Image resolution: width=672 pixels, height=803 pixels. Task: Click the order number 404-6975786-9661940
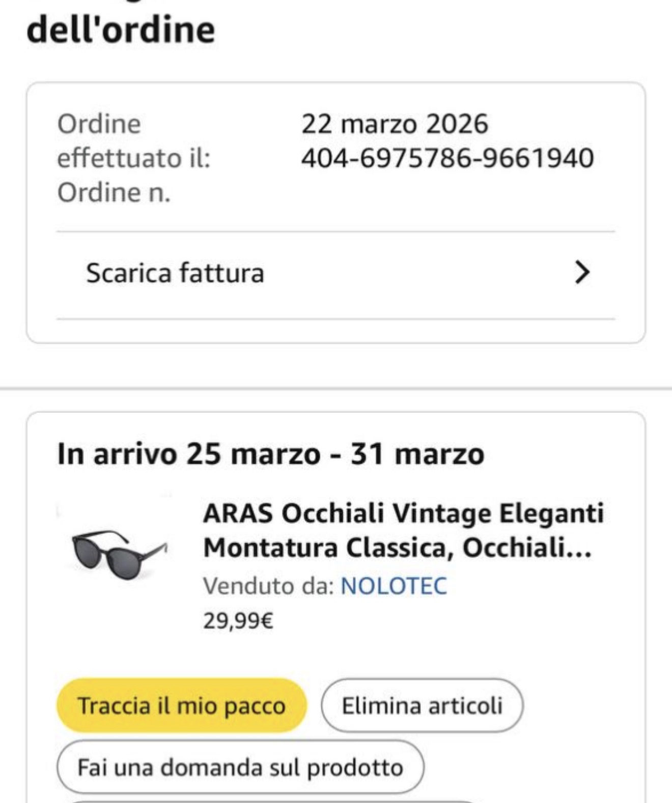tap(447, 158)
